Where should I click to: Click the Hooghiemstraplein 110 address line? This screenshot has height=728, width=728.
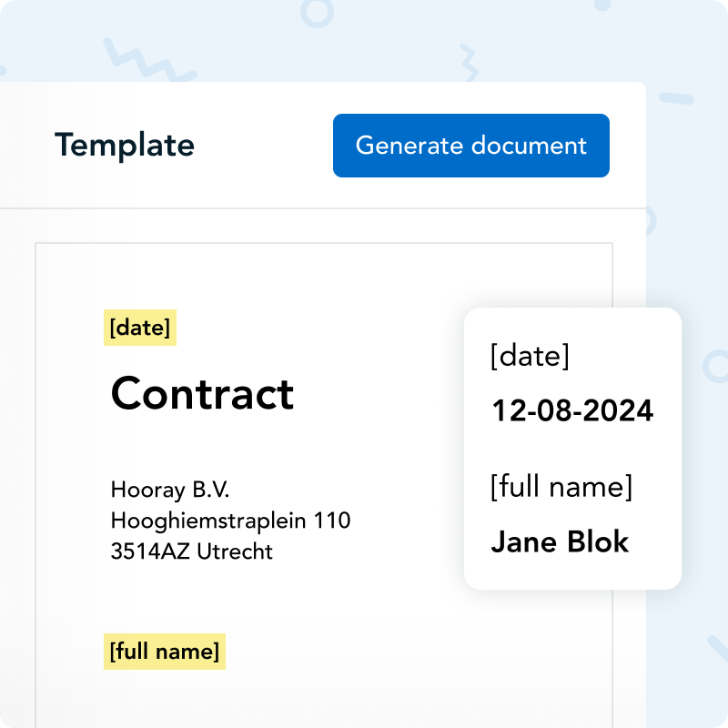tap(230, 521)
